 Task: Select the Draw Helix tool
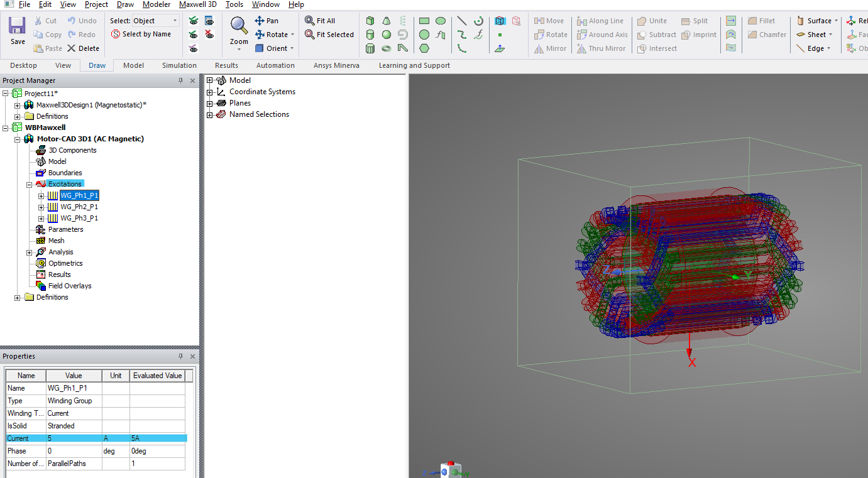coord(402,21)
